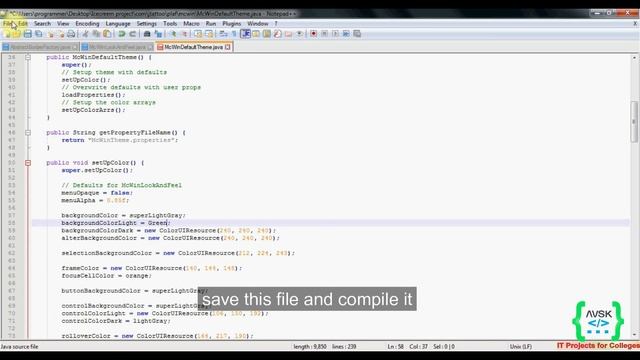Open the Tools menu

(170, 24)
